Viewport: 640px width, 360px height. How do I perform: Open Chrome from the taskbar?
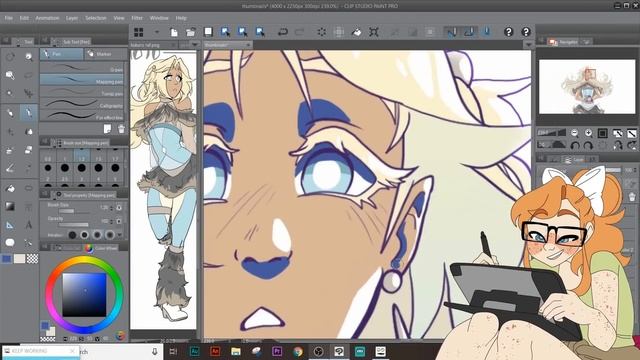tap(298, 351)
